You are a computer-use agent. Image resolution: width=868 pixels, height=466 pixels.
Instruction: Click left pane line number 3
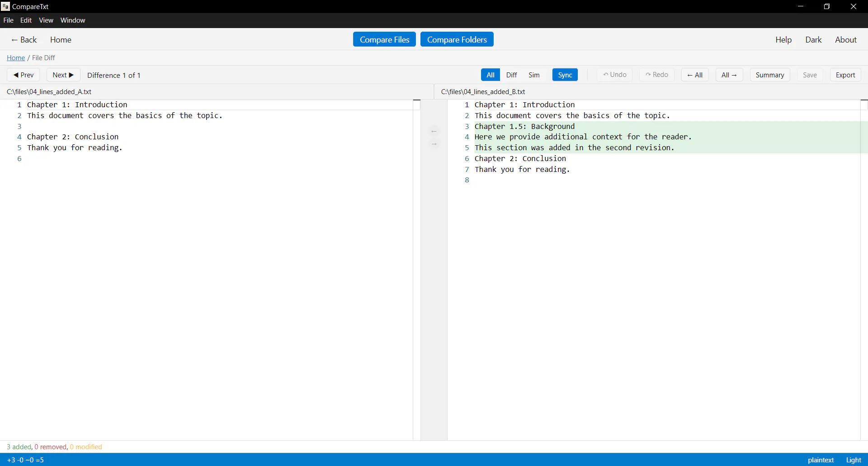point(19,127)
